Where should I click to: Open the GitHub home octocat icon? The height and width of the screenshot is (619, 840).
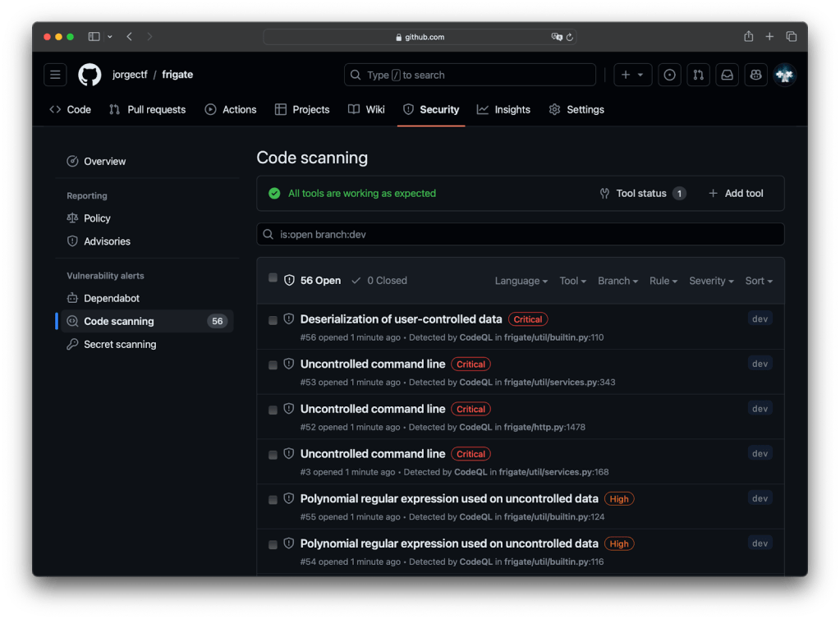coord(90,75)
